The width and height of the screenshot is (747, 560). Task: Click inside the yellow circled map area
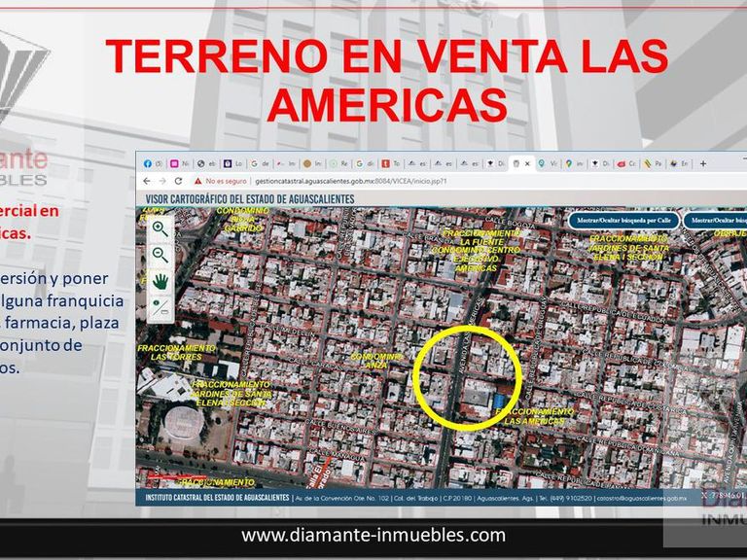point(467,376)
